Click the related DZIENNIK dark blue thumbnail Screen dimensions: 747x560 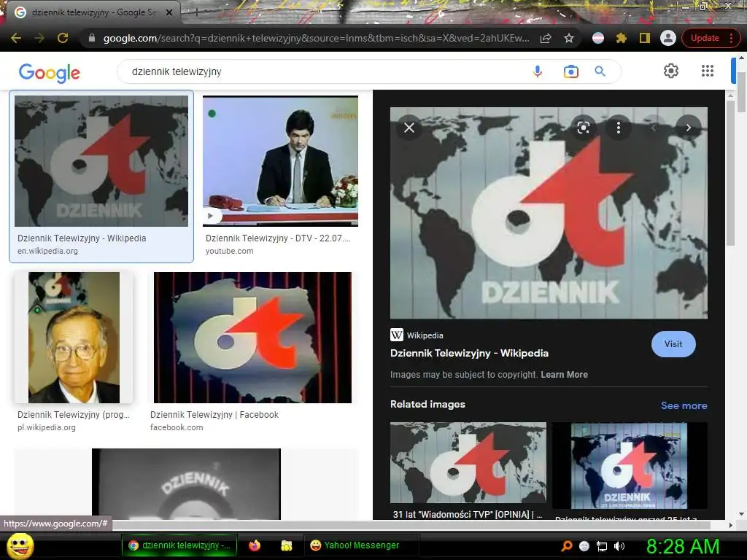(630, 466)
